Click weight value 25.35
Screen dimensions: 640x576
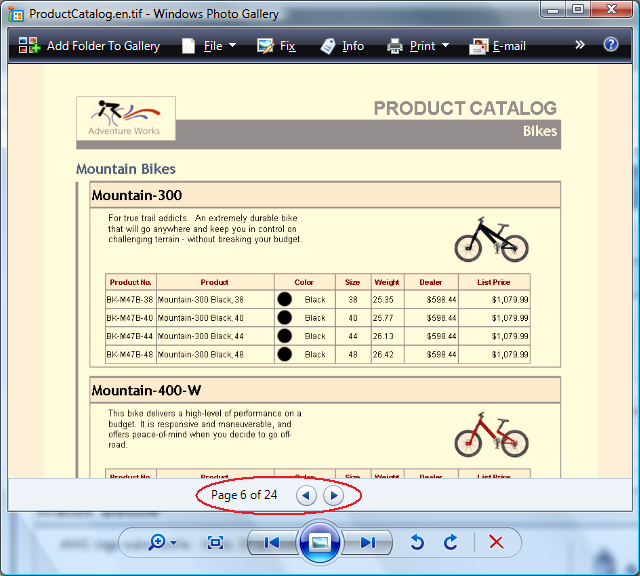tap(383, 300)
